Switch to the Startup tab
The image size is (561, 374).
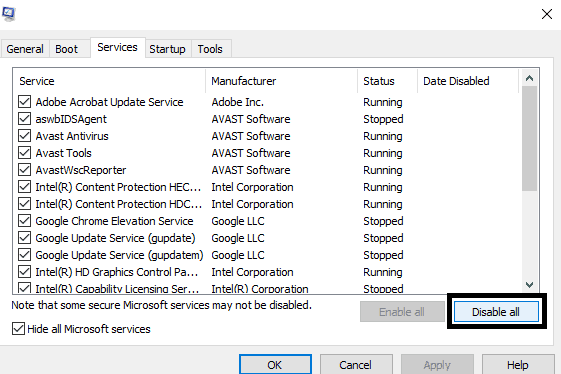coord(167,49)
